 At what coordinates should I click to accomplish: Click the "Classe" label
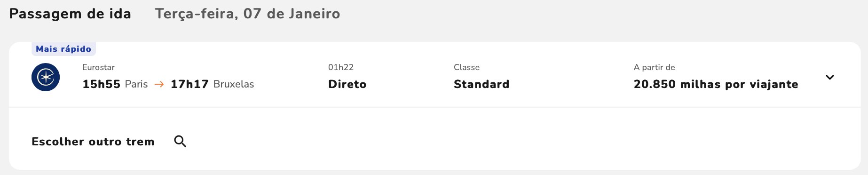(466, 67)
